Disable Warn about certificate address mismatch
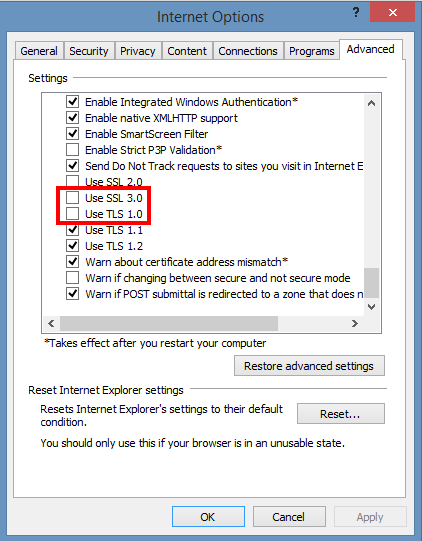 tap(72, 262)
